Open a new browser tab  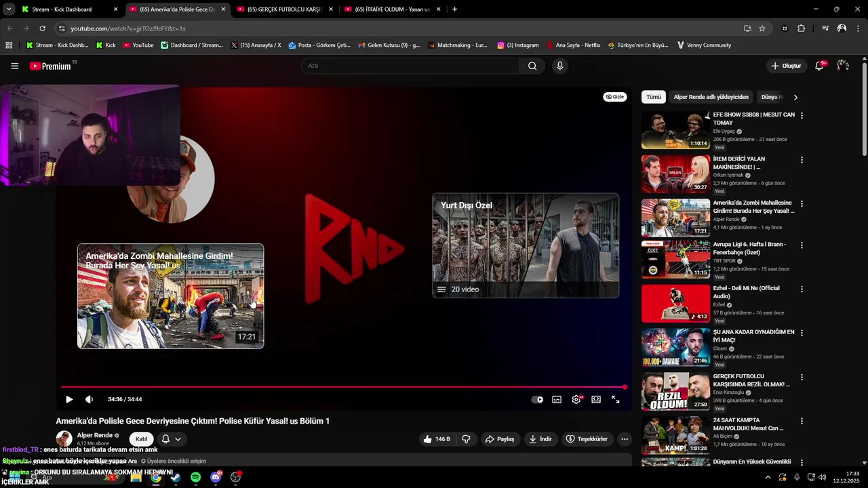point(454,9)
